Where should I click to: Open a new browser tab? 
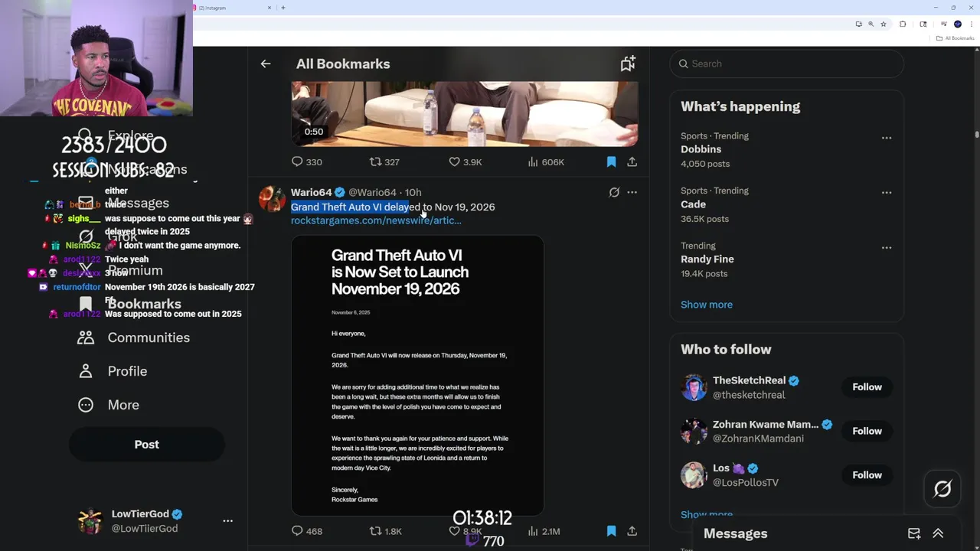(x=283, y=8)
